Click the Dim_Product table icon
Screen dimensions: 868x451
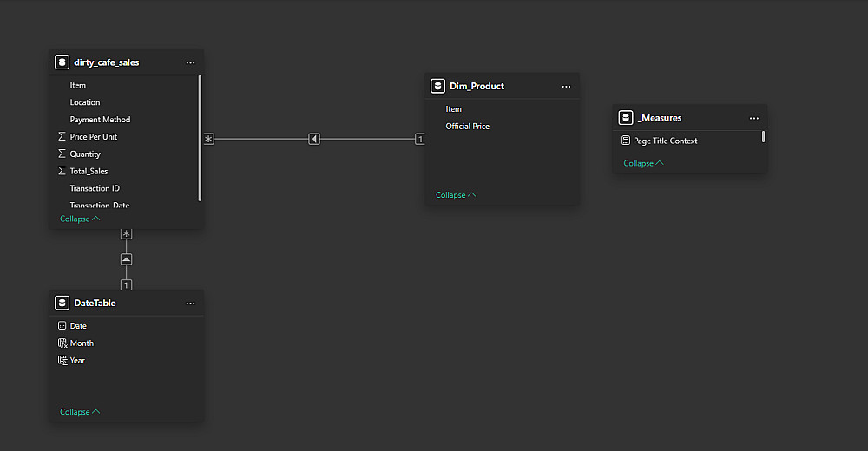(x=437, y=86)
